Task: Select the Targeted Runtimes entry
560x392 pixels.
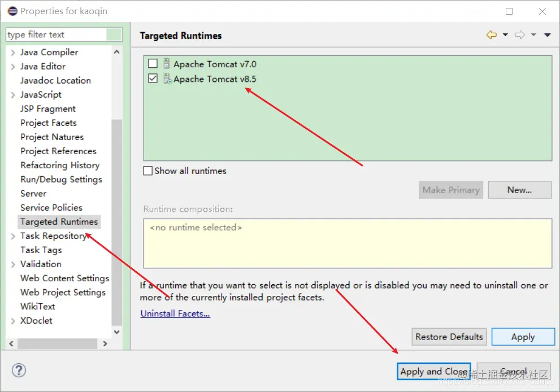Action: pos(59,222)
